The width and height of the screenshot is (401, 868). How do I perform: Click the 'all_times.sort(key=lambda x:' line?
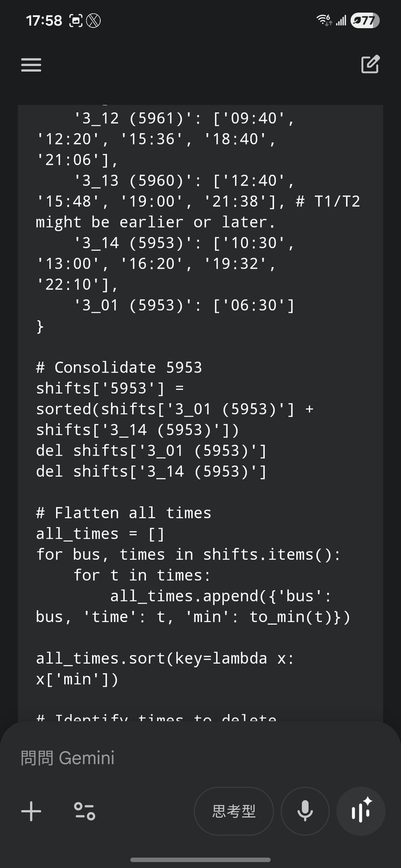pyautogui.click(x=165, y=658)
